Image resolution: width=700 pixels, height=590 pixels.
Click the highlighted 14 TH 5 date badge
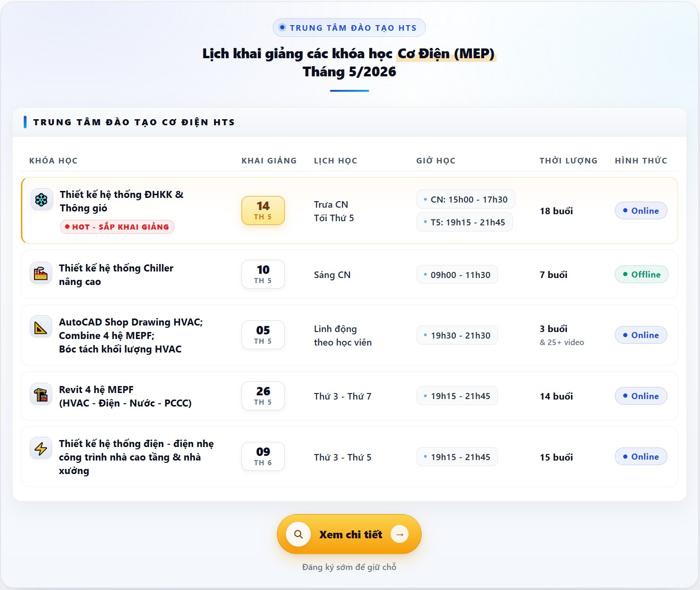pos(263,210)
